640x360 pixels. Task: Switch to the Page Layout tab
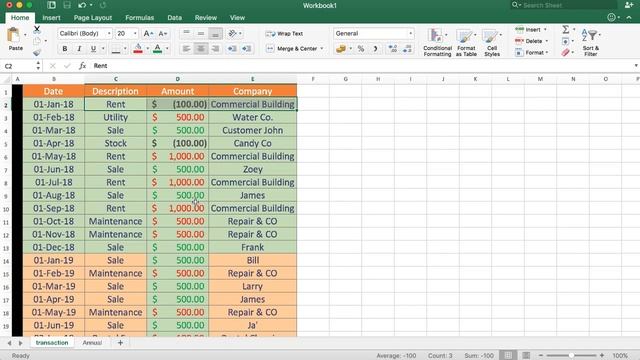(93, 18)
